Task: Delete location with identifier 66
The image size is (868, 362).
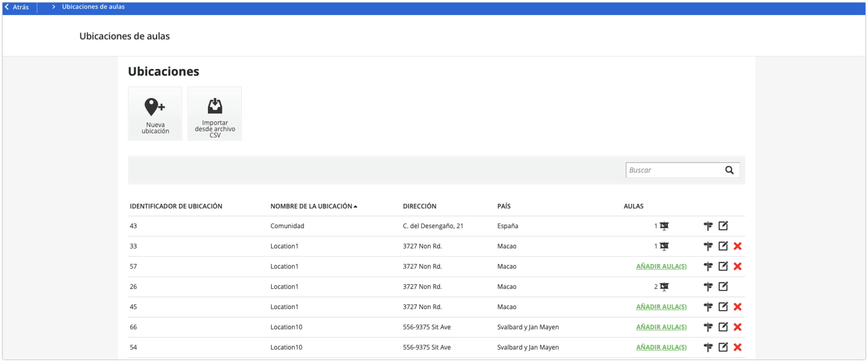Action: coord(737,327)
